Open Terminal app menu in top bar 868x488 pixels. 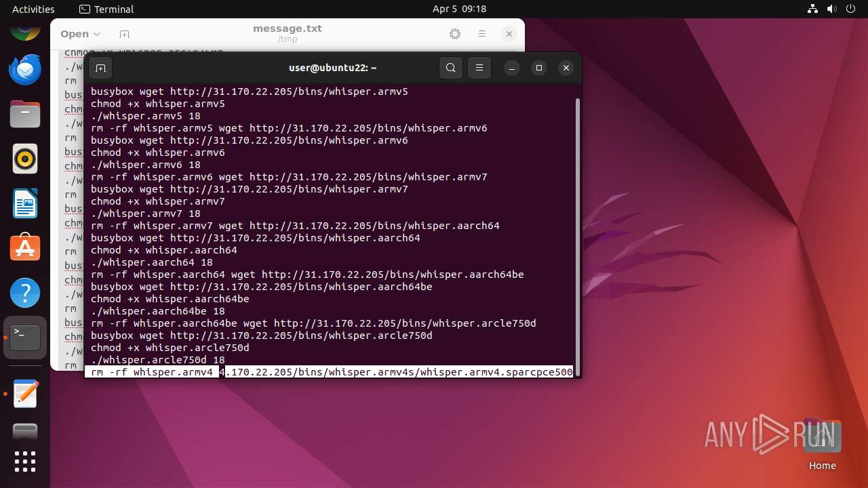106,9
